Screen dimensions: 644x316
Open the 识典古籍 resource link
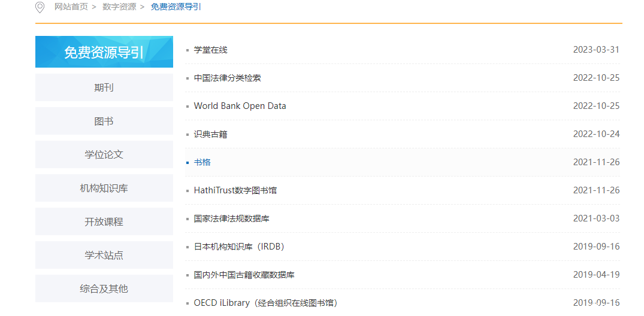[210, 134]
